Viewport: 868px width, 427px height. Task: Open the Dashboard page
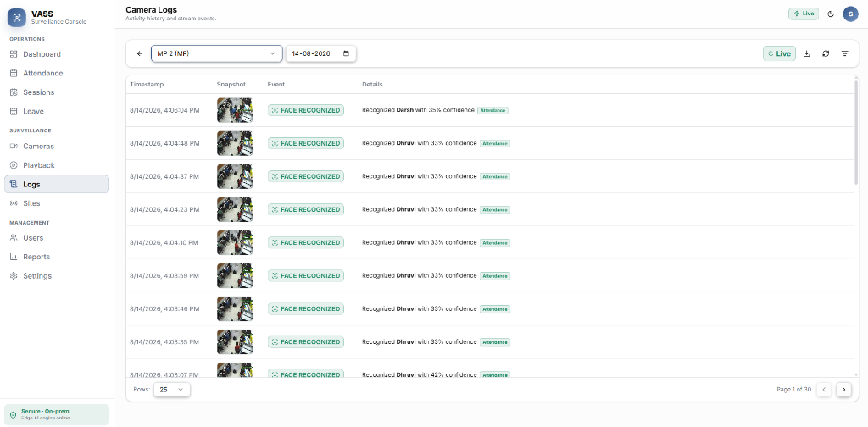pos(57,54)
